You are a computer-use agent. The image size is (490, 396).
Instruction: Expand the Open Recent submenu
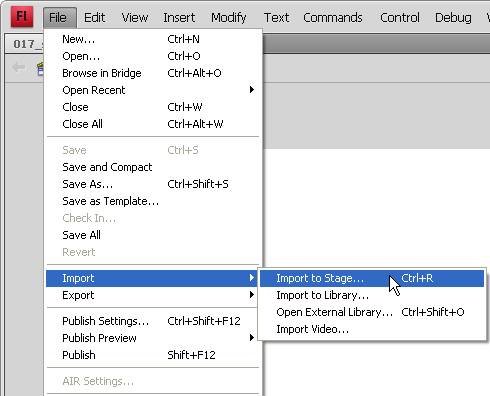[153, 90]
